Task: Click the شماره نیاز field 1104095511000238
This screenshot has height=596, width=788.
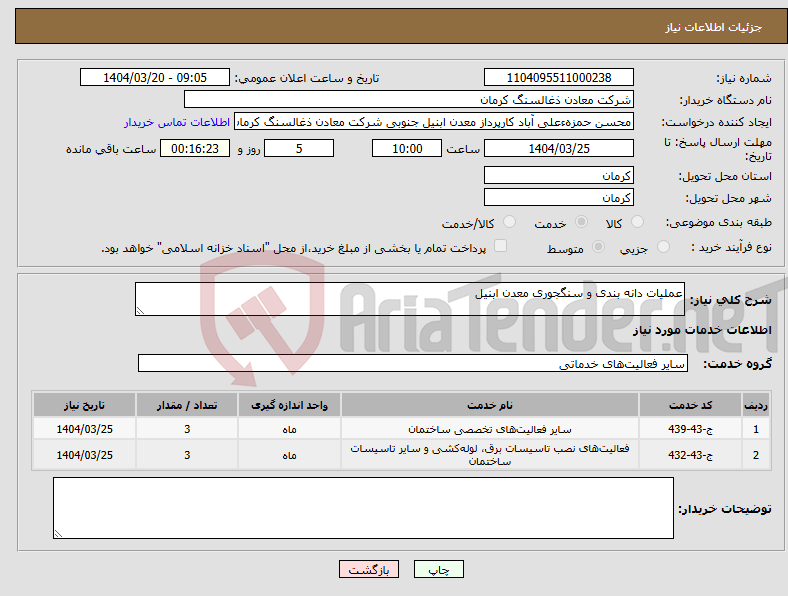Action: coord(559,77)
